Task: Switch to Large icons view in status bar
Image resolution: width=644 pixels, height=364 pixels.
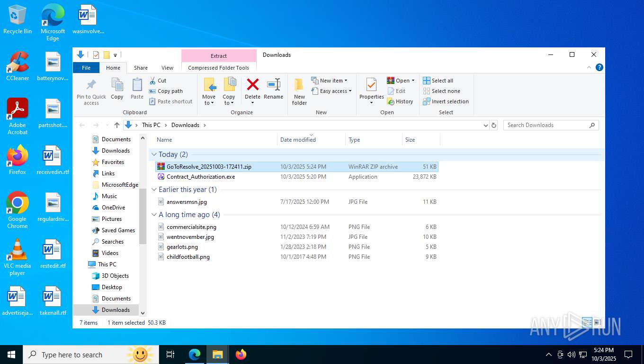Action: pyautogui.click(x=597, y=322)
